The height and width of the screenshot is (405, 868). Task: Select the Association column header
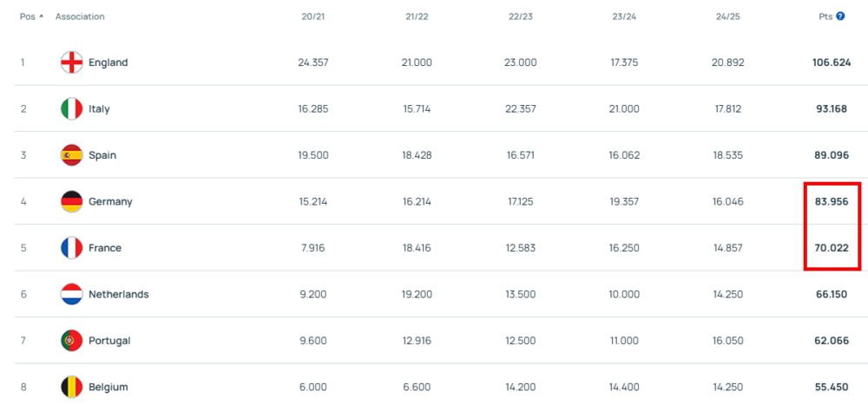point(80,16)
